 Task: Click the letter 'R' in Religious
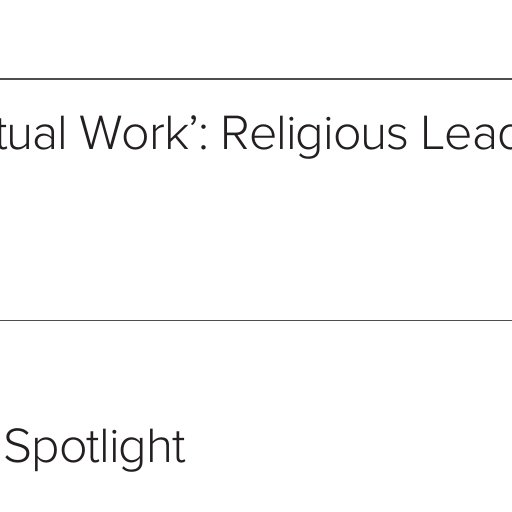tap(235, 132)
